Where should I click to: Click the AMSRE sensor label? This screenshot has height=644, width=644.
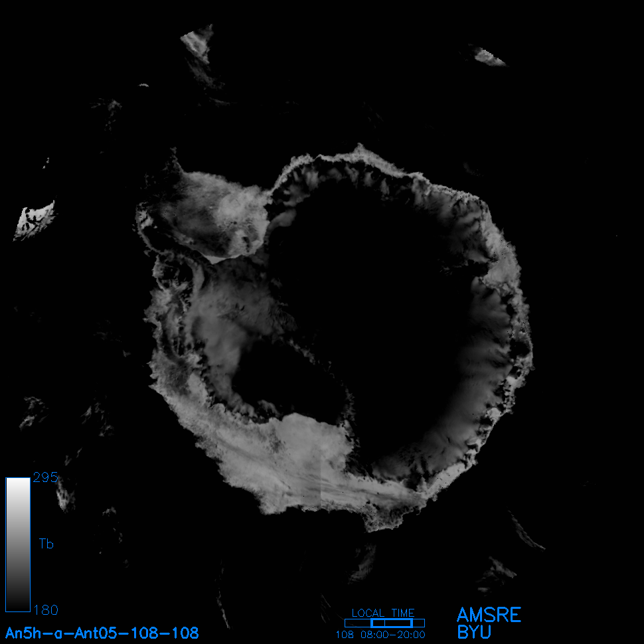coord(489,615)
